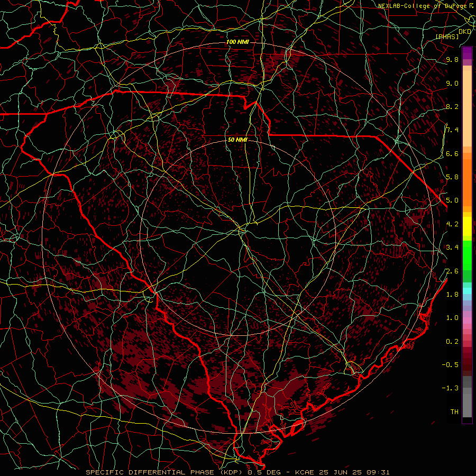The width and height of the screenshot is (476, 476).
Task: Click the 2.6 scale value
Action: [x=452, y=271]
